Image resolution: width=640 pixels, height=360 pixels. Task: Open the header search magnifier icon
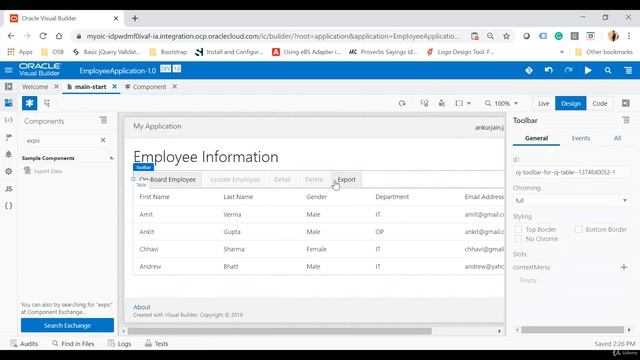608,70
